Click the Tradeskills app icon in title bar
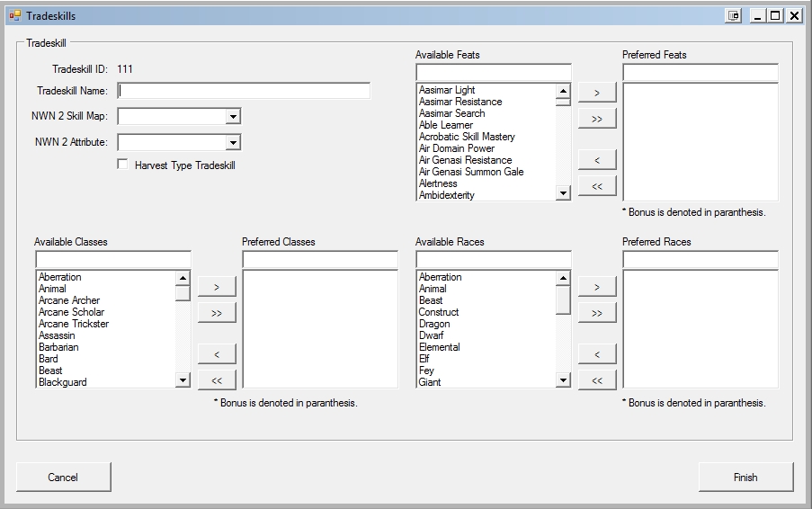 14,15
